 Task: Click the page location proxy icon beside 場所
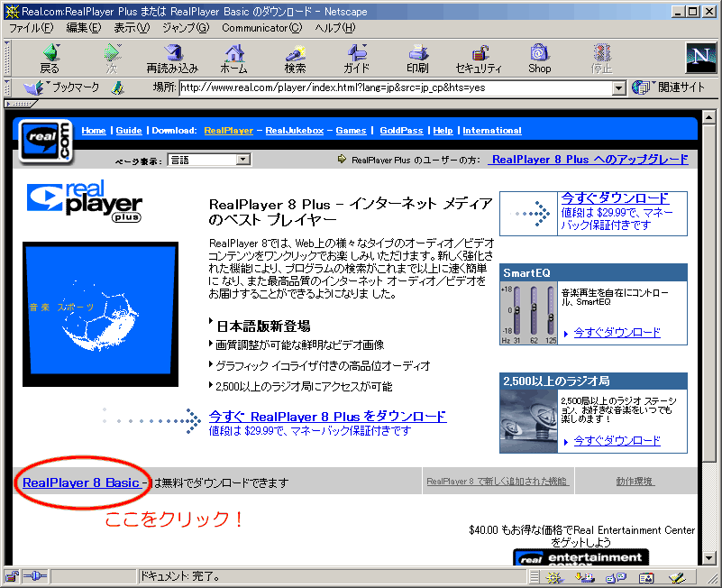click(x=118, y=87)
